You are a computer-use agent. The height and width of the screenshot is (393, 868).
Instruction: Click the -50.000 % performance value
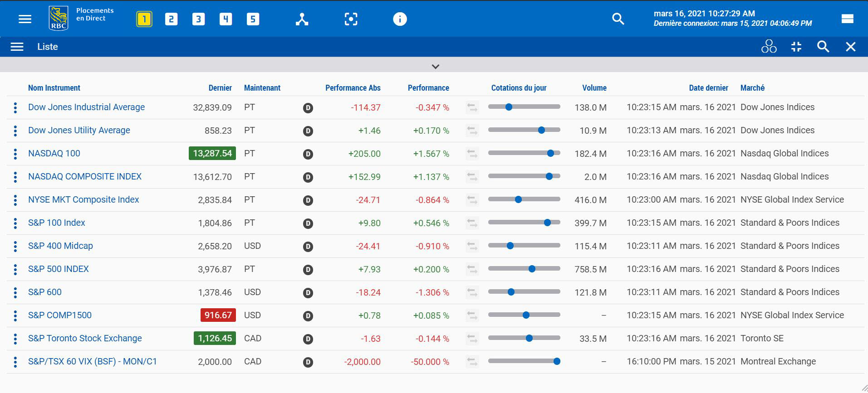click(430, 362)
